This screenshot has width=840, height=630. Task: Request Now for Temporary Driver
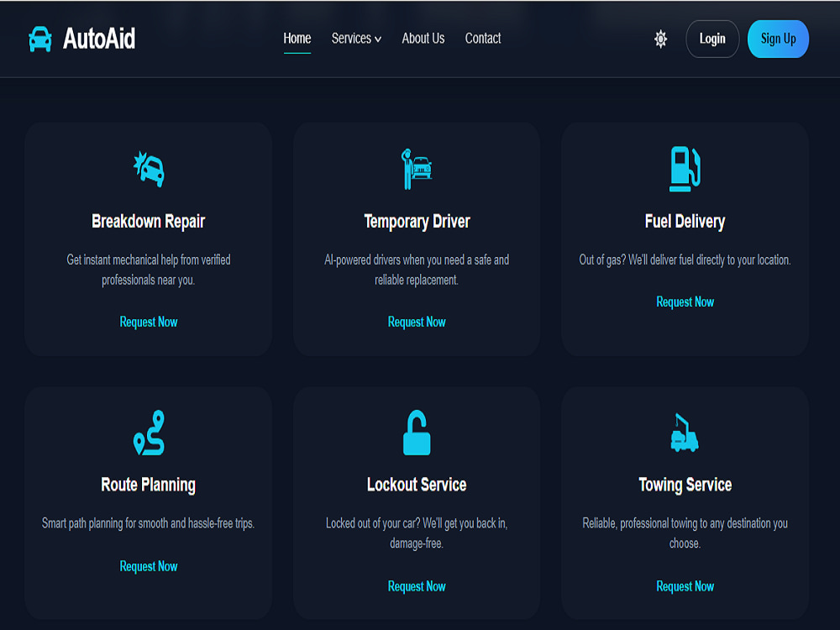[417, 322]
